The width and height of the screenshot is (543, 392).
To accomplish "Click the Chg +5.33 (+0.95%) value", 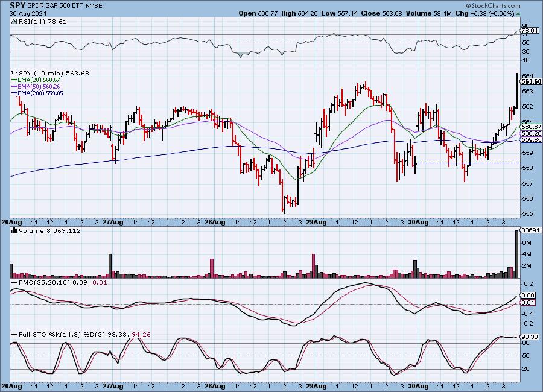I will pyautogui.click(x=484, y=13).
